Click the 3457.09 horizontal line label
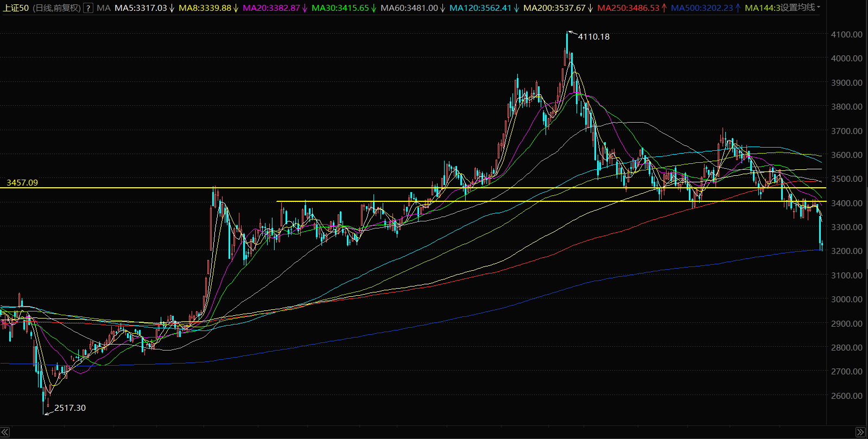 [22, 183]
